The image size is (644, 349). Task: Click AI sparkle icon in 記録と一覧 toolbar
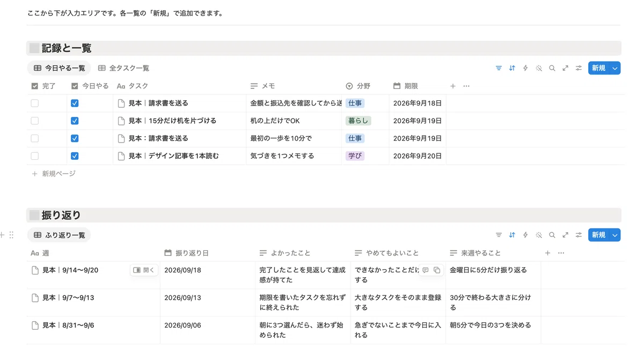(x=539, y=68)
